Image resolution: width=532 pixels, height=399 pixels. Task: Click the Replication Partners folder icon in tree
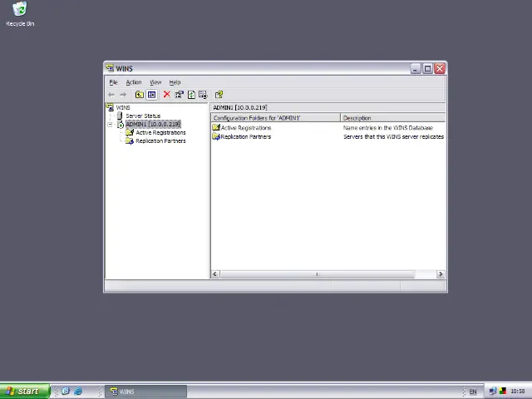click(130, 140)
